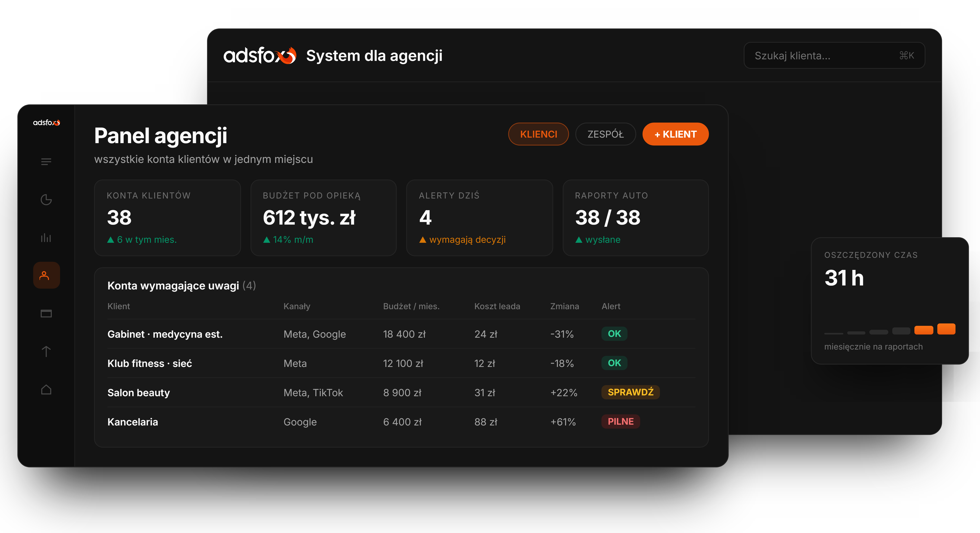Click the 'Kanały' column header
This screenshot has width=980, height=533.
click(x=297, y=306)
